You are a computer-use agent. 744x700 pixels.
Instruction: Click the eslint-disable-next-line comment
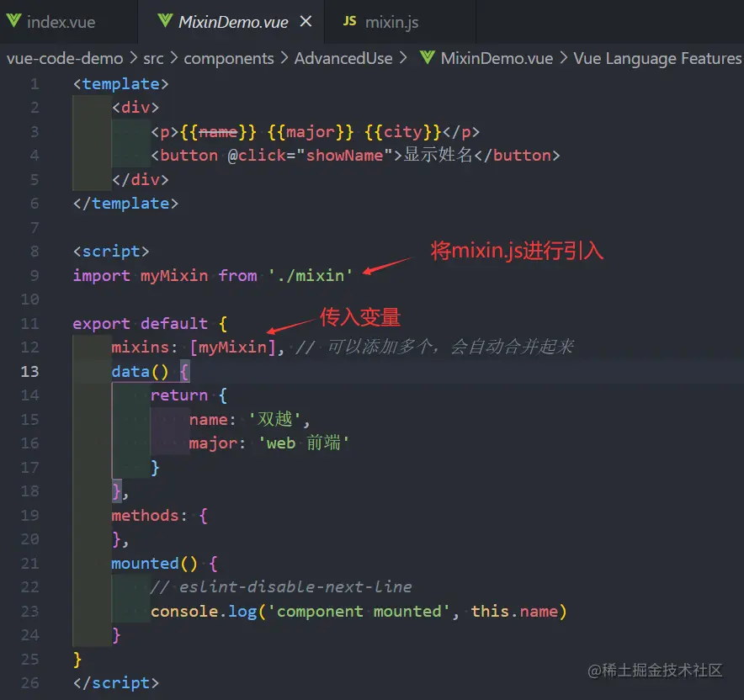point(281,586)
